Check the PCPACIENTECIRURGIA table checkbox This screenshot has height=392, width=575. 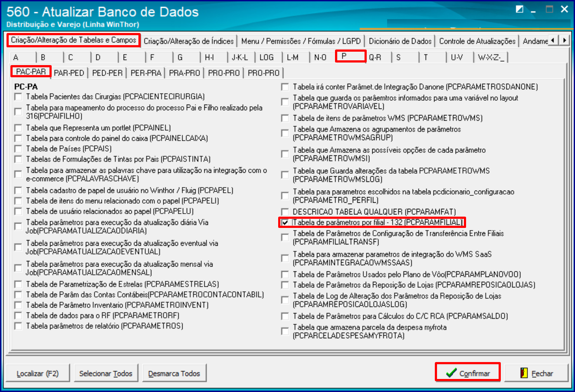tap(18, 97)
